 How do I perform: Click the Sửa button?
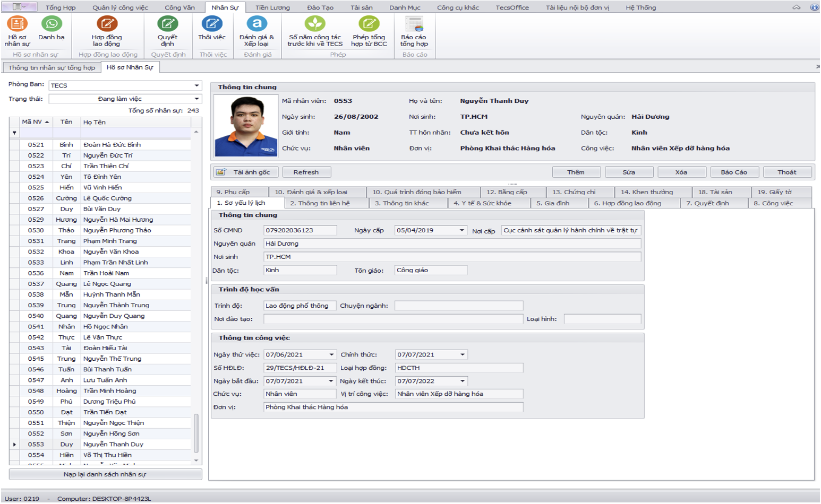pos(629,172)
